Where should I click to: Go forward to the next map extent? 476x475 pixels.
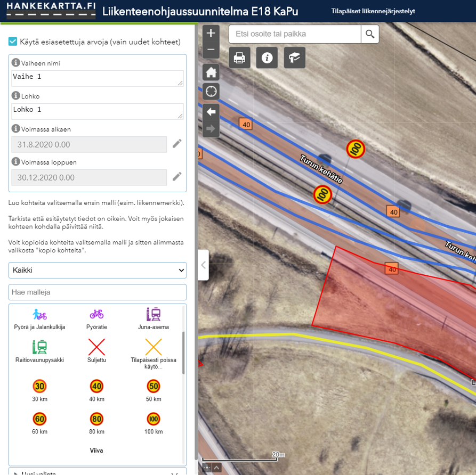click(x=211, y=129)
